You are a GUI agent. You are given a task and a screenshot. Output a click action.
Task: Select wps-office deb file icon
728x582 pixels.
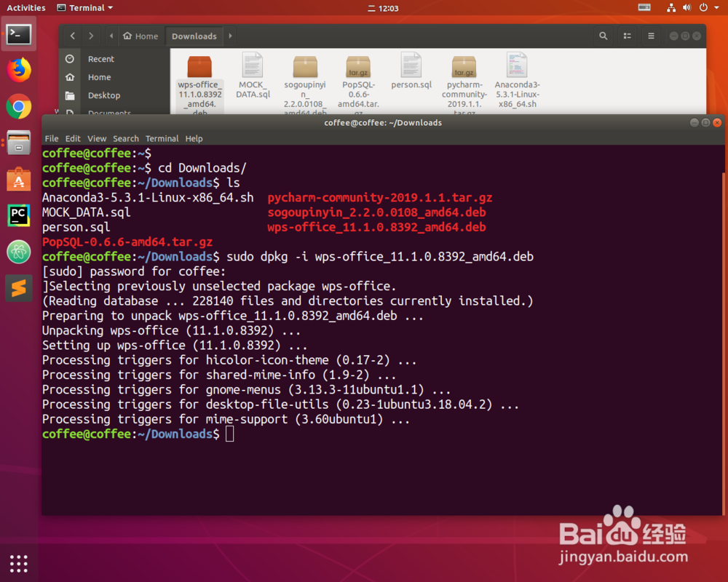point(199,66)
